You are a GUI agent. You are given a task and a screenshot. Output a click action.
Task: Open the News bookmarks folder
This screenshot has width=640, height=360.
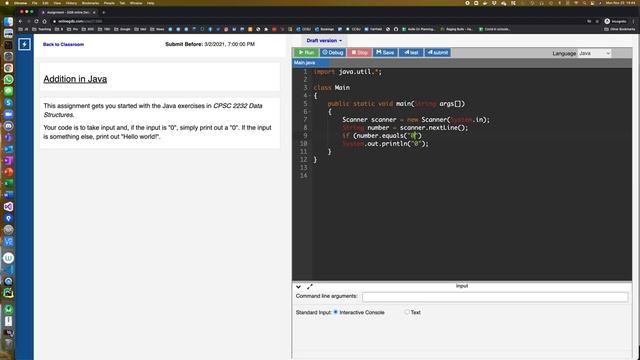[x=157, y=29]
